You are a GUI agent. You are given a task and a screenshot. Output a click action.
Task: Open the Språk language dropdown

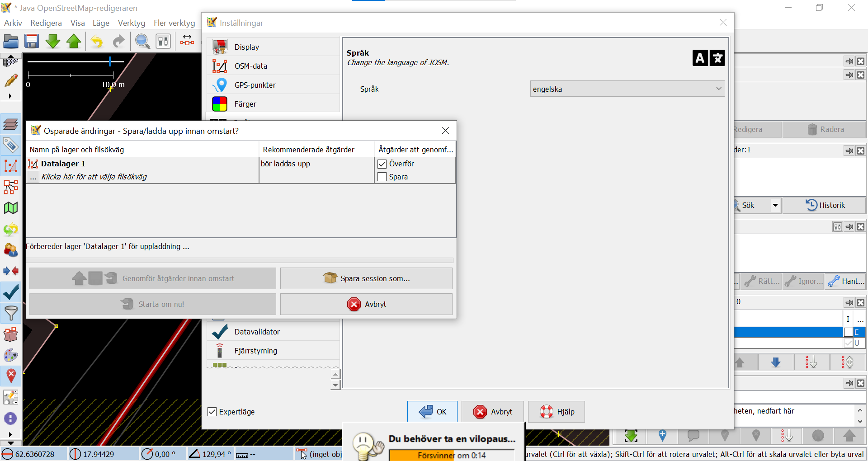click(627, 89)
